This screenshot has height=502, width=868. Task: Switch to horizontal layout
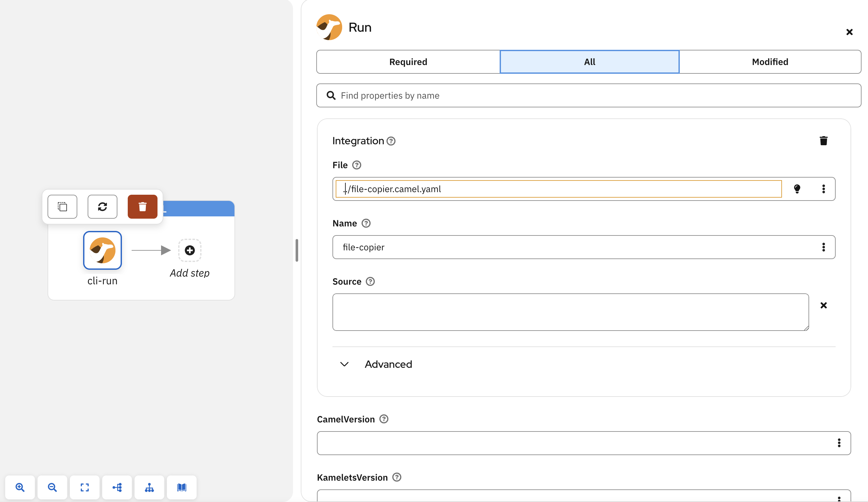[117, 487]
